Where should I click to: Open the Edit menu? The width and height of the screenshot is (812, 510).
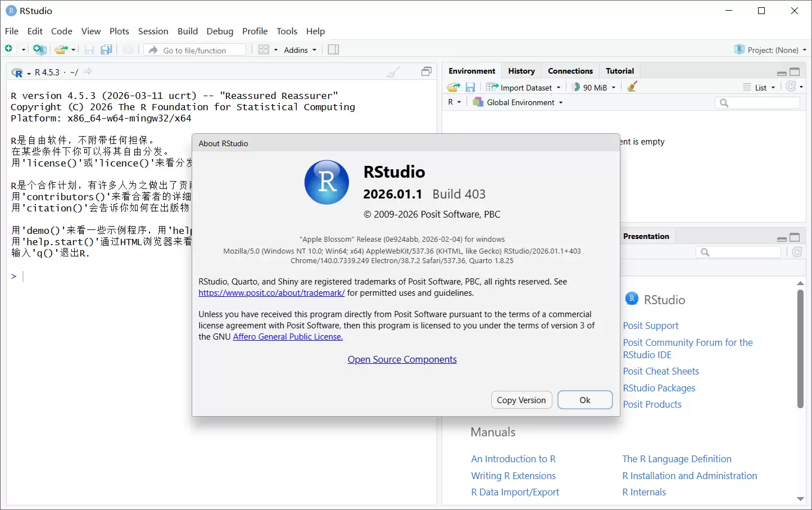pyautogui.click(x=35, y=31)
